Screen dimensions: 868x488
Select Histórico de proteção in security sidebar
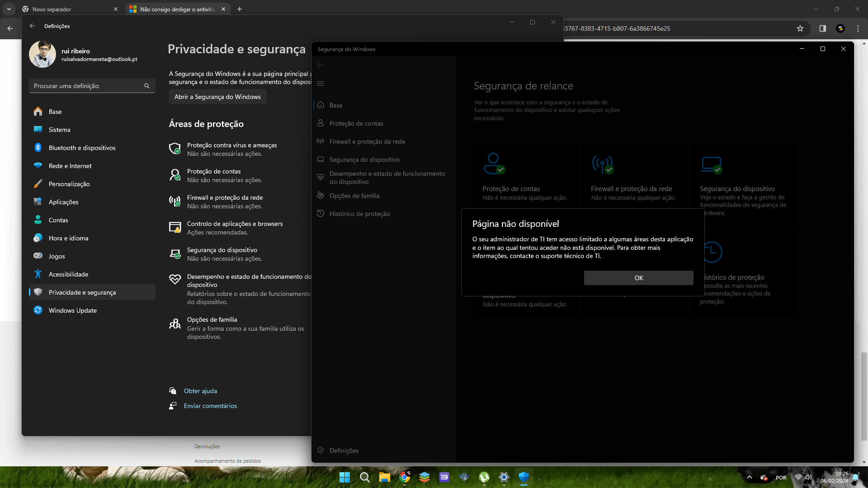click(x=359, y=214)
